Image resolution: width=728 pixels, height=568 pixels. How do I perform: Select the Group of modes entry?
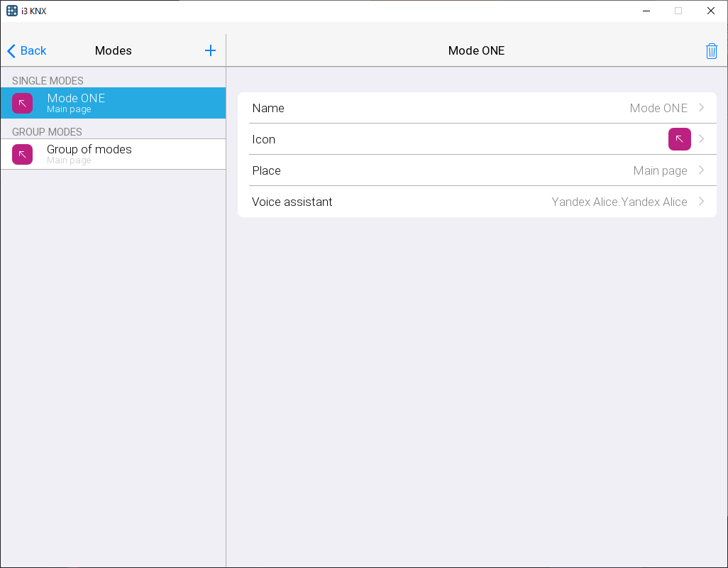[x=114, y=154]
